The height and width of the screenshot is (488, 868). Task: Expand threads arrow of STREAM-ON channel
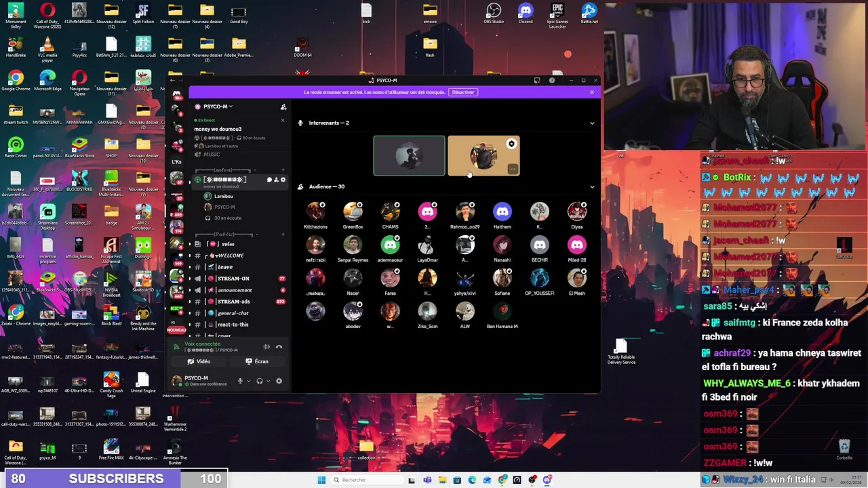click(190, 279)
